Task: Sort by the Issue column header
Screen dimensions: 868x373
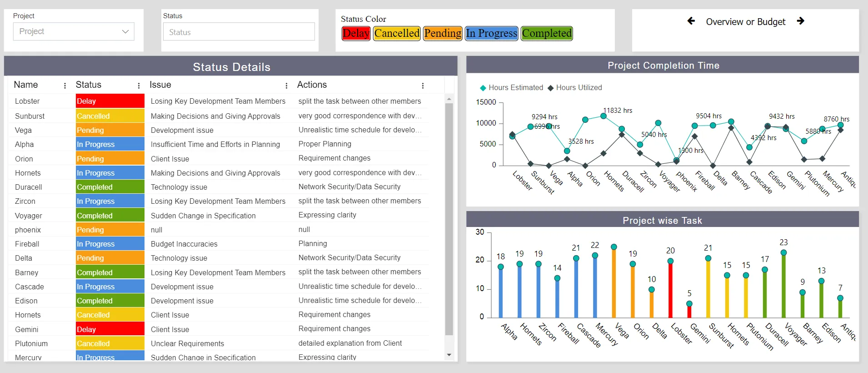Action: click(160, 85)
